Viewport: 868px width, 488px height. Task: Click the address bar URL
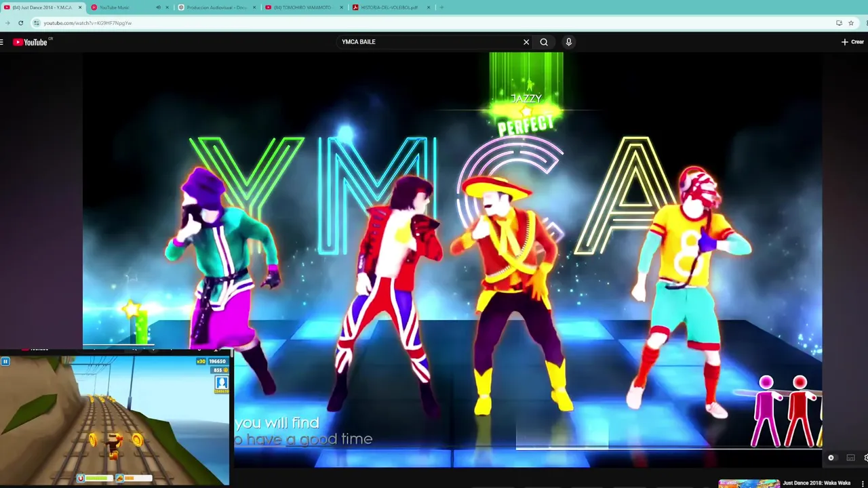(x=87, y=23)
